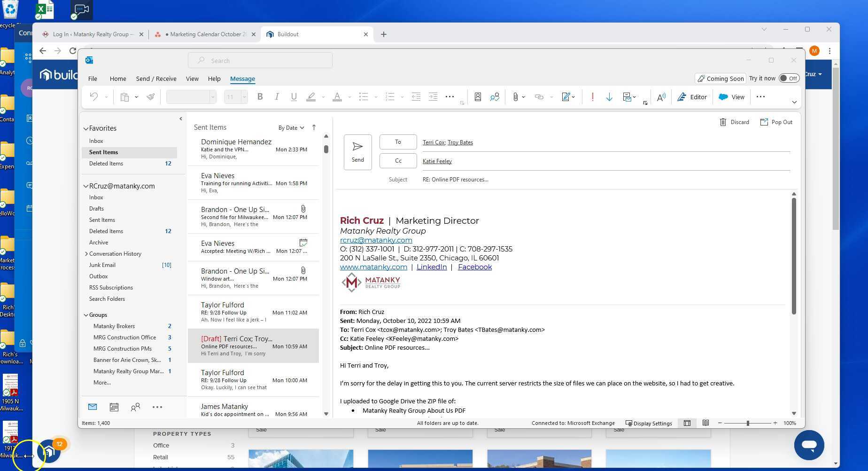This screenshot has width=868, height=471.
Task: Switch to Calendar view in the navigation pane
Action: coord(114,407)
